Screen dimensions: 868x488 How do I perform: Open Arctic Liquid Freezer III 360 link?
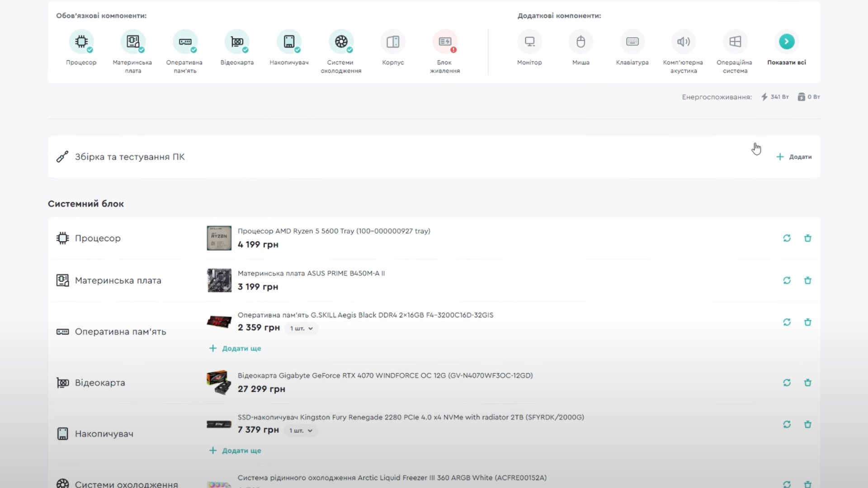click(392, 478)
